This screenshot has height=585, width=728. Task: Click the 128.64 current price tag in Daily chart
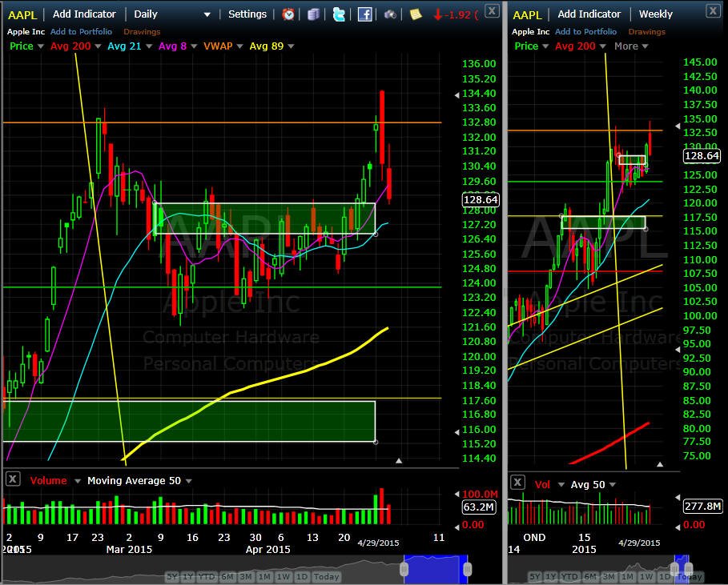click(481, 200)
